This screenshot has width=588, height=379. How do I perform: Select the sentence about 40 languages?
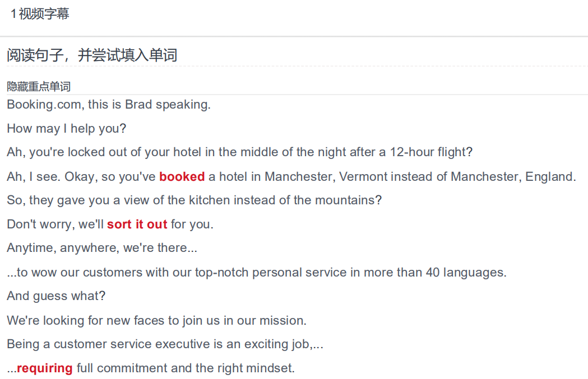[x=257, y=272]
